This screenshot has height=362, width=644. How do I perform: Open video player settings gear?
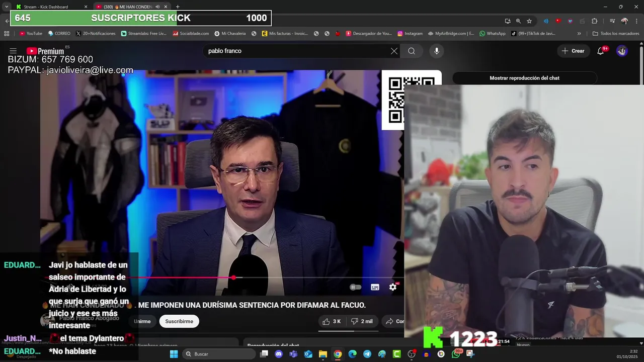click(x=393, y=287)
